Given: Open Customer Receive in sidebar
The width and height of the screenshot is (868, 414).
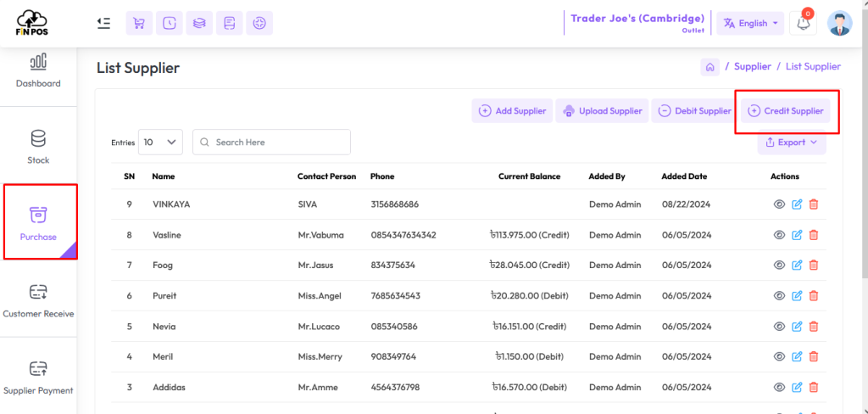Looking at the screenshot, I should click(x=38, y=301).
